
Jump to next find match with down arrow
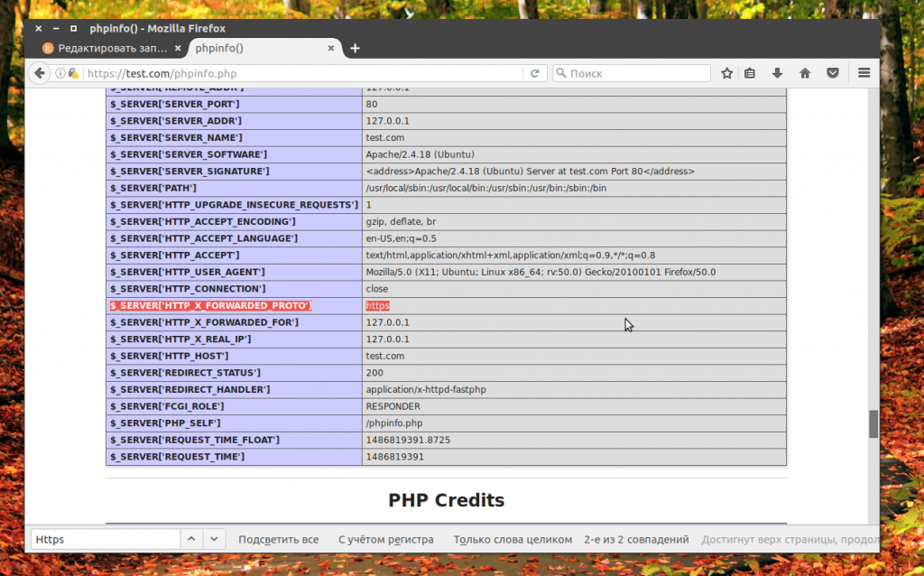[214, 539]
